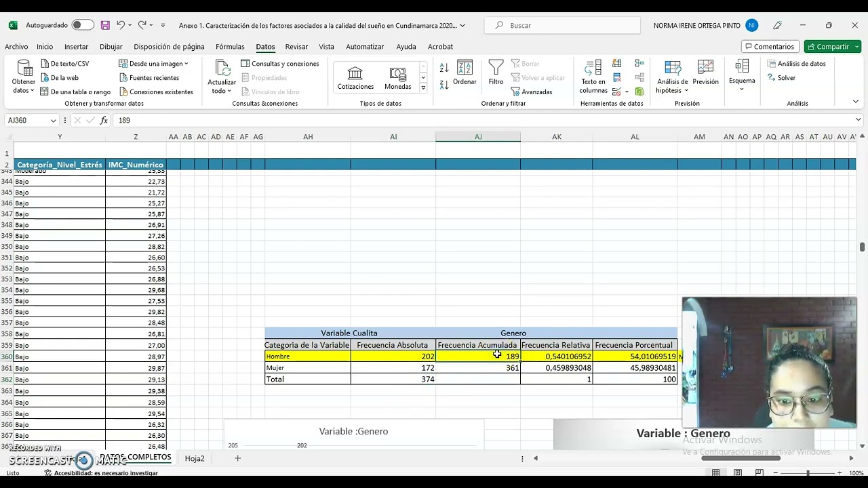This screenshot has height=488, width=868.
Task: Import data De la web
Action: [59, 78]
